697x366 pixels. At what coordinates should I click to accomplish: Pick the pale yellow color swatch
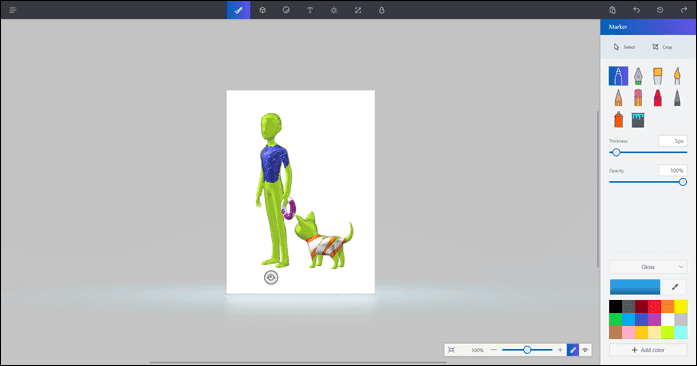click(x=654, y=332)
